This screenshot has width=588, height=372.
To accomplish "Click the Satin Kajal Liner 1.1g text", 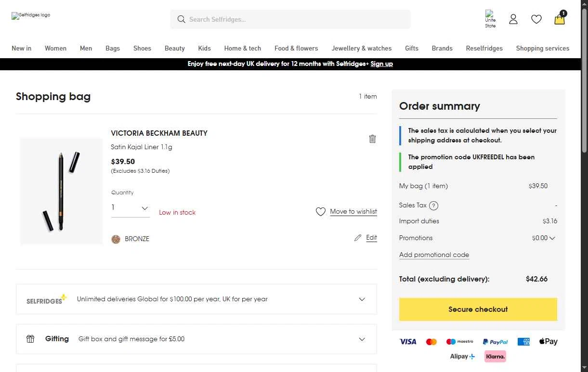I will point(142,147).
